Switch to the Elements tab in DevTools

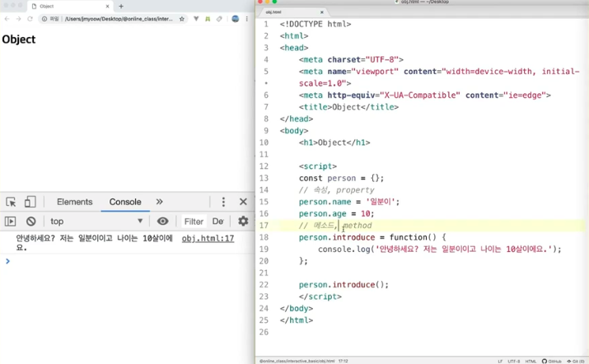[x=74, y=202]
